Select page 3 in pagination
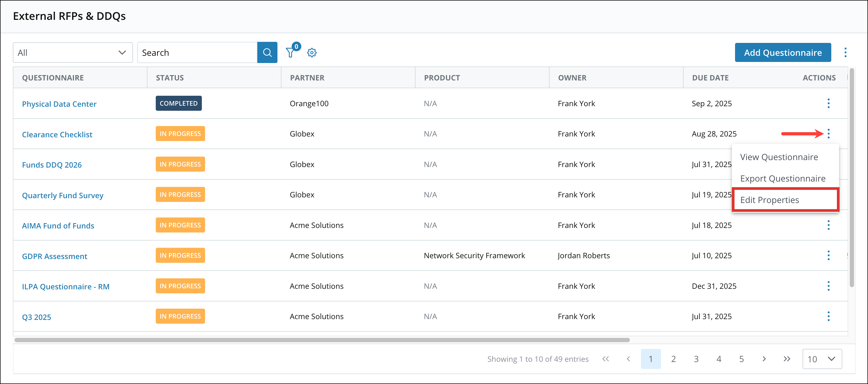The image size is (868, 384). pyautogui.click(x=696, y=359)
